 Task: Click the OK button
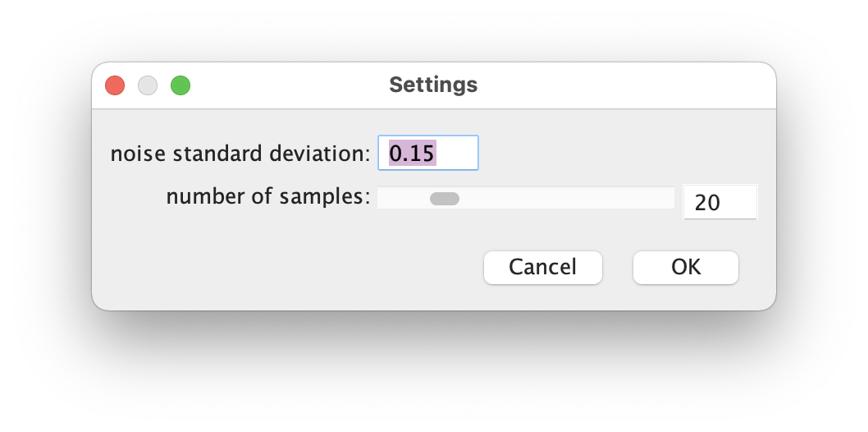(x=686, y=268)
